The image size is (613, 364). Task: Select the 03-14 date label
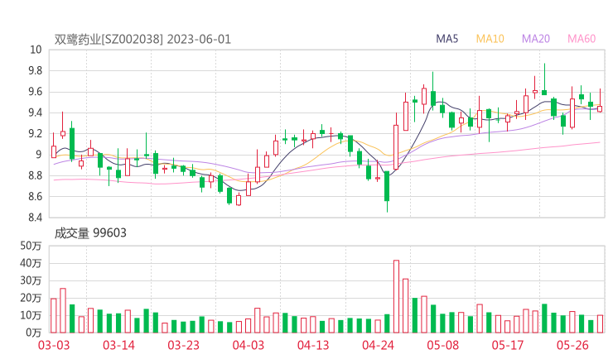[118, 345]
